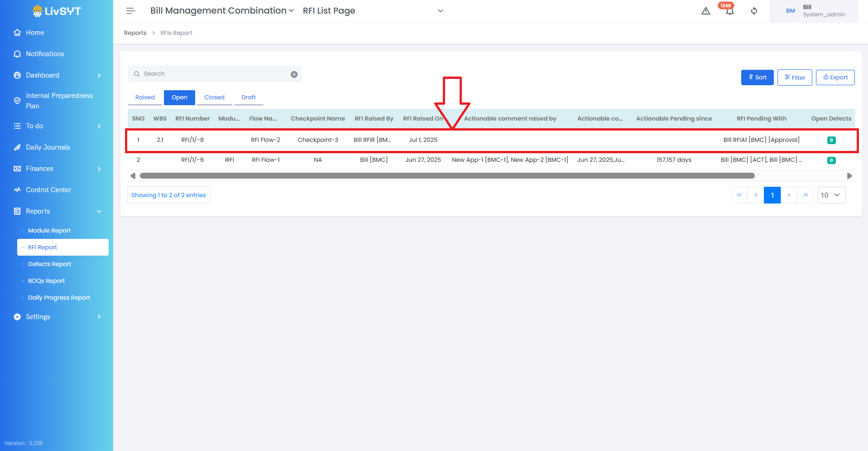Click the LivSYT logo
The height and width of the screenshot is (451, 868).
coord(57,11)
